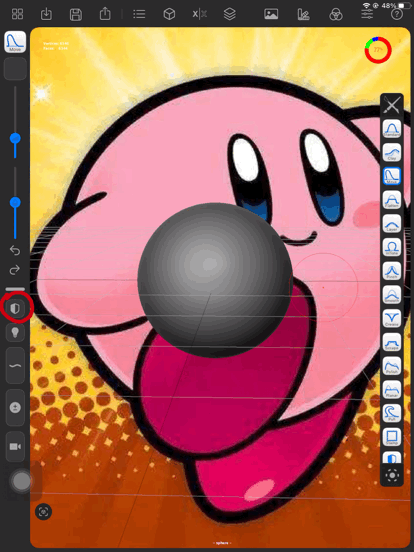
Task: Check the Wi-Fi status icon
Action: click(x=366, y=6)
